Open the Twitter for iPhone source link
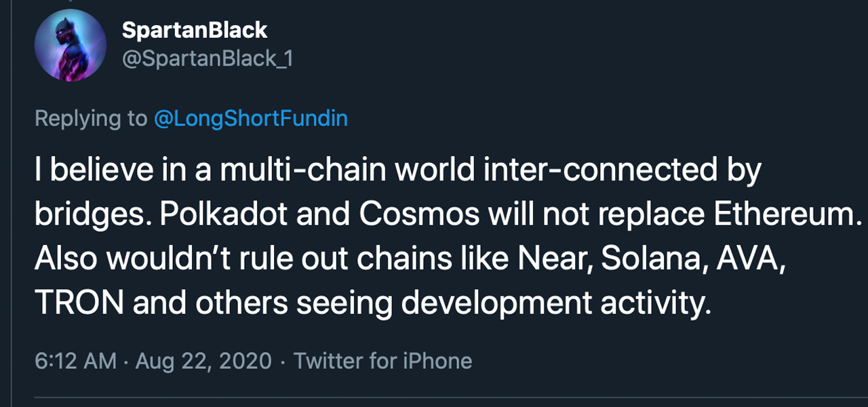Viewport: 868px width, 407px height. 382,360
